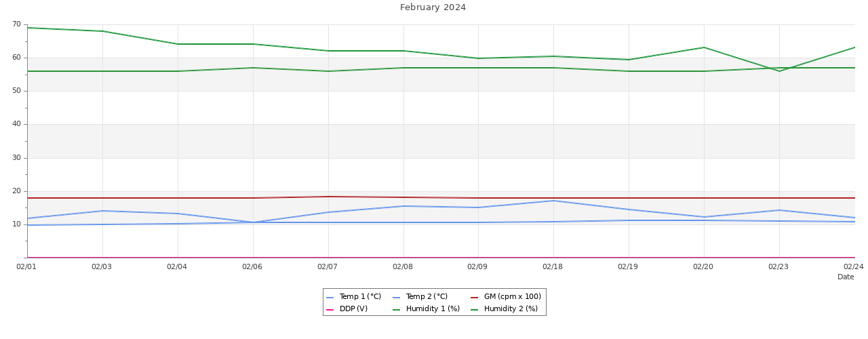
Task: Select the 02/07 date tick label
Action: tap(328, 267)
